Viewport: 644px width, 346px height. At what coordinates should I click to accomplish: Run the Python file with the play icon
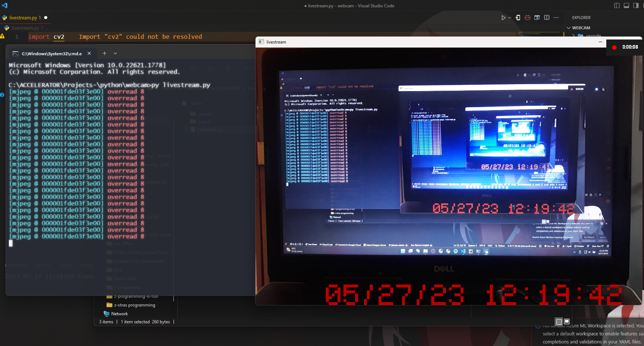coord(503,18)
